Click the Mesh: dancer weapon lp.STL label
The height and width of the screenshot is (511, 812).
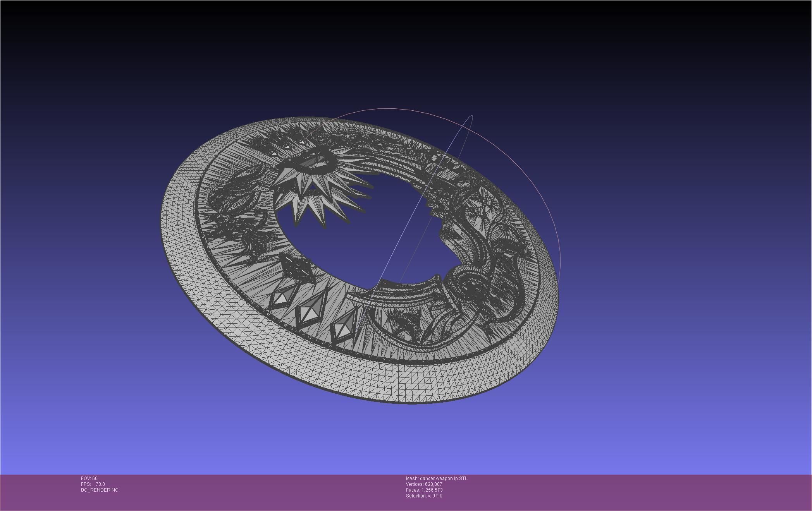437,478
